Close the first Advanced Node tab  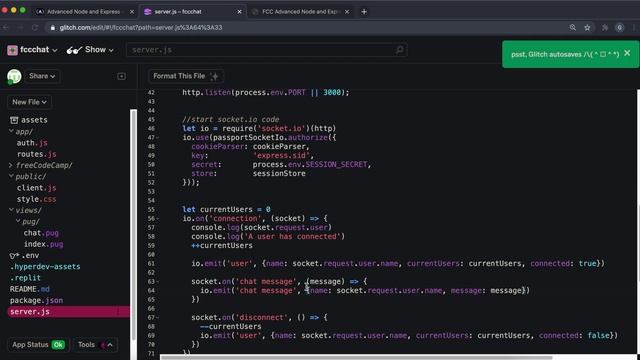tap(132, 12)
